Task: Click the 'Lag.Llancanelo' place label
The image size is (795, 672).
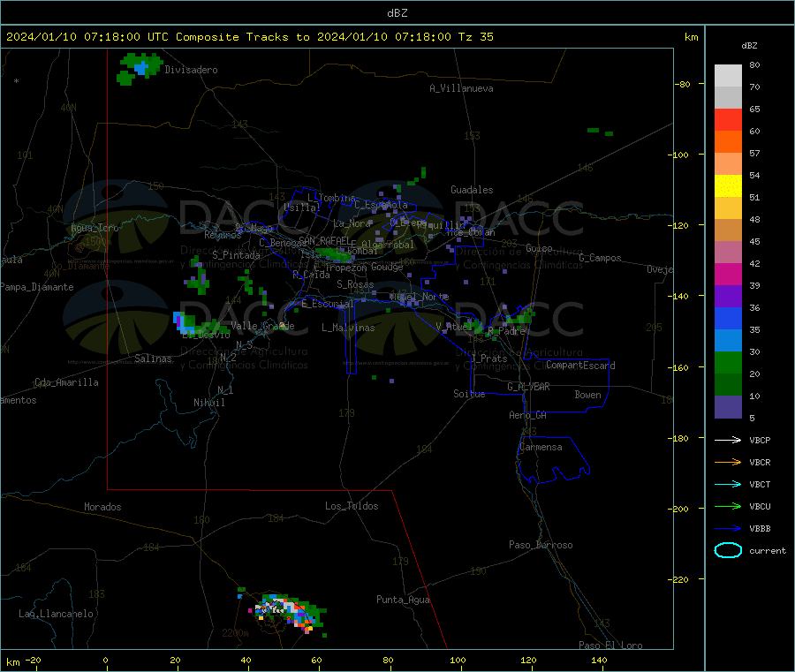Action: (x=56, y=614)
